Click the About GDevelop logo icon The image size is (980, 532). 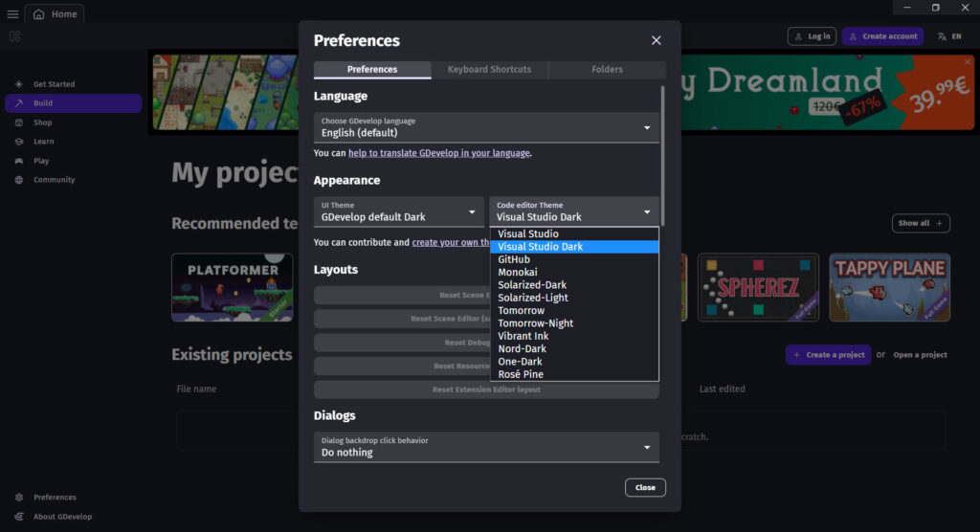pyautogui.click(x=19, y=517)
